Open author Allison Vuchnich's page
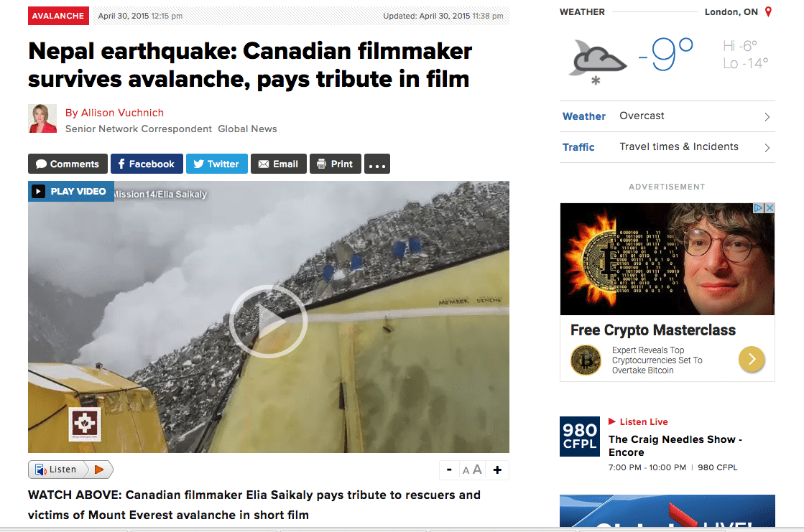Screen dimensions: 804x532 (114, 113)
